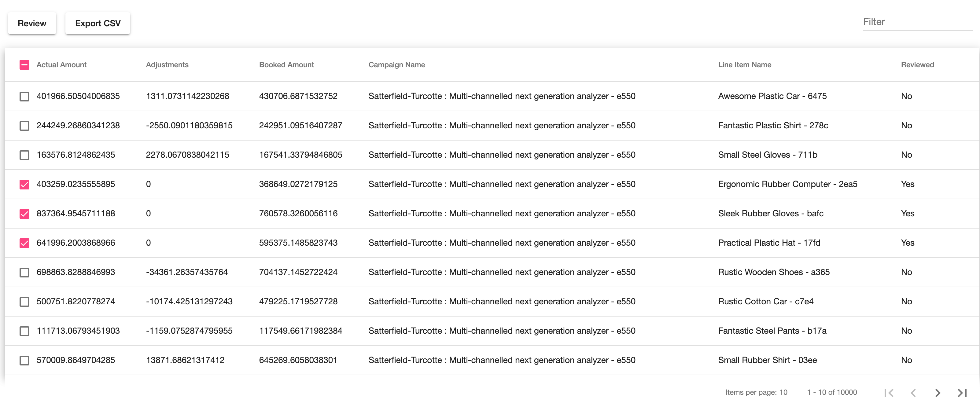Select the Rustic Wooden Shoes - a365 row checkbox
The height and width of the screenshot is (418, 980).
24,272
